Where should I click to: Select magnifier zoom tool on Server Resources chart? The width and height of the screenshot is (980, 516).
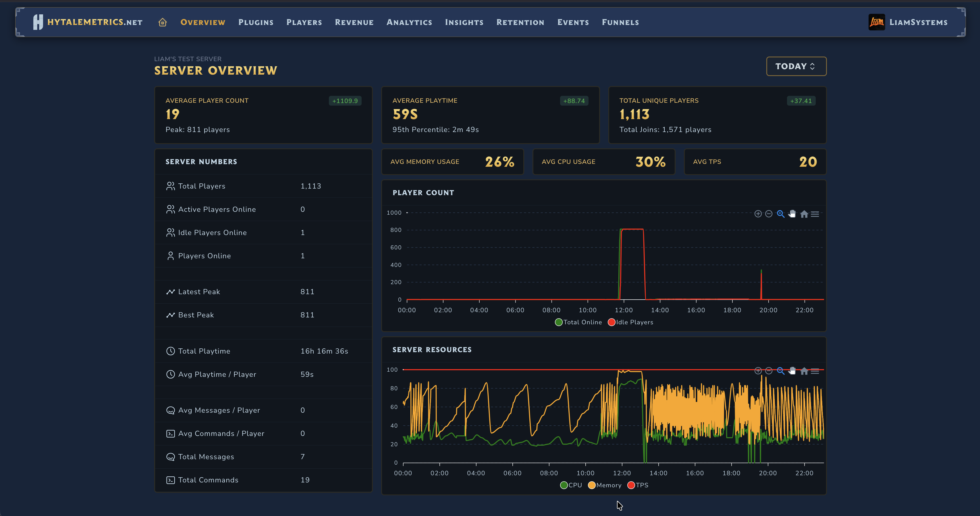point(780,371)
